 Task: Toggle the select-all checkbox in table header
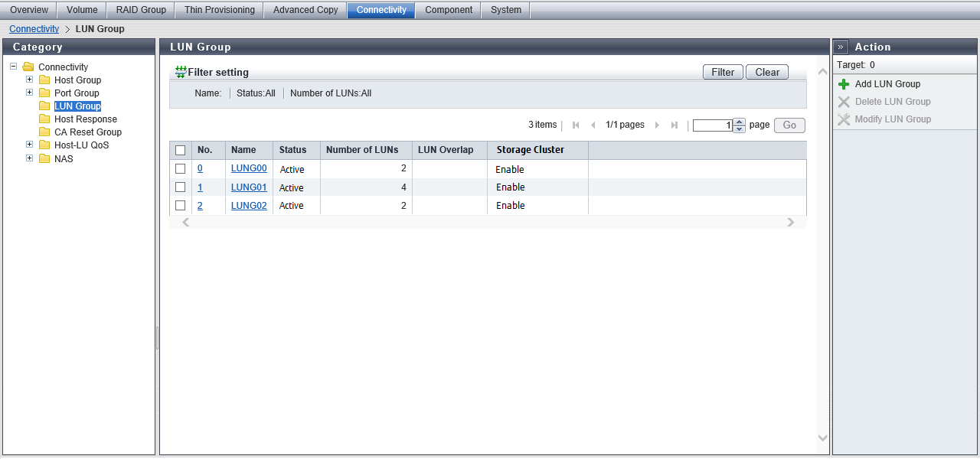(x=181, y=151)
